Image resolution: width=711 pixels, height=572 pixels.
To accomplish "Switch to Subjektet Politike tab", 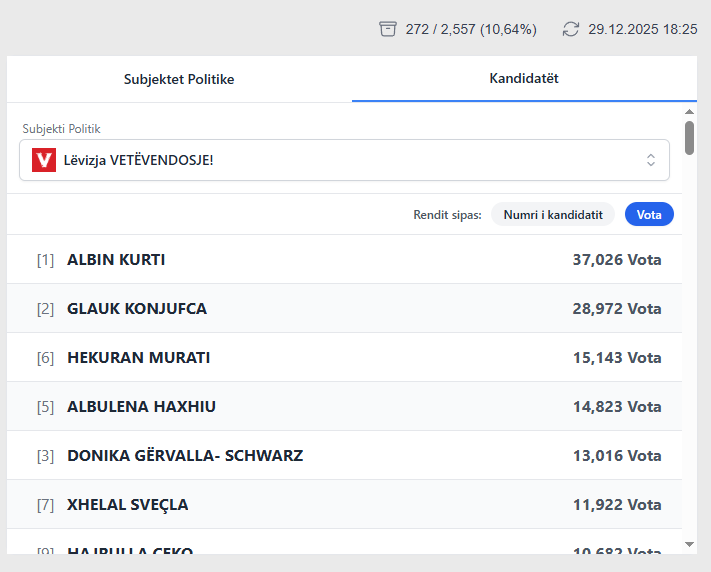I will tap(179, 79).
